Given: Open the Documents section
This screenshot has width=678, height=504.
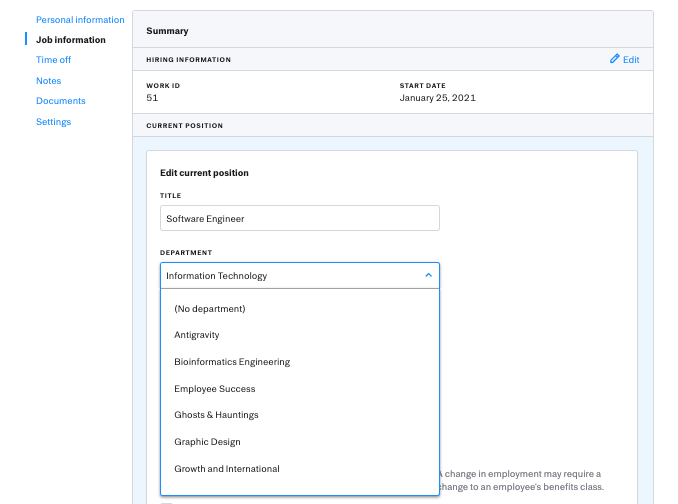Looking at the screenshot, I should (61, 101).
